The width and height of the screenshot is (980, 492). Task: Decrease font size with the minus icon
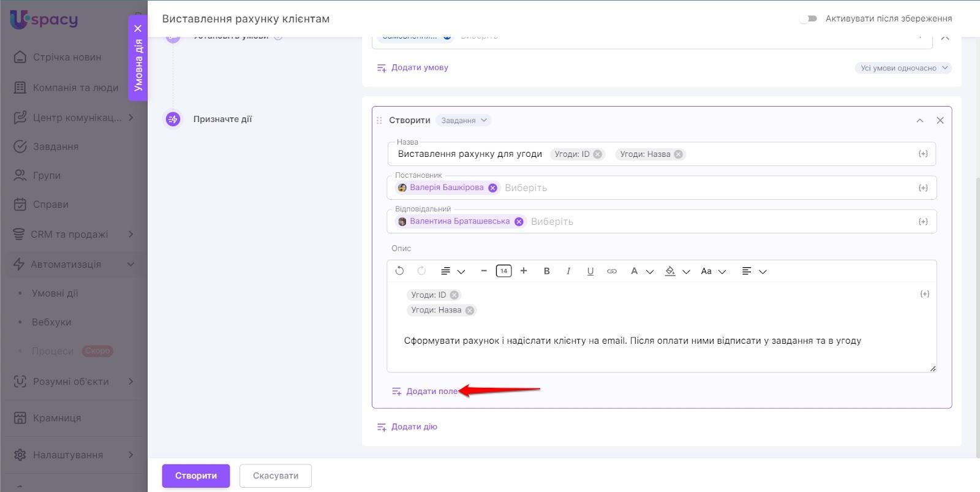coord(484,271)
